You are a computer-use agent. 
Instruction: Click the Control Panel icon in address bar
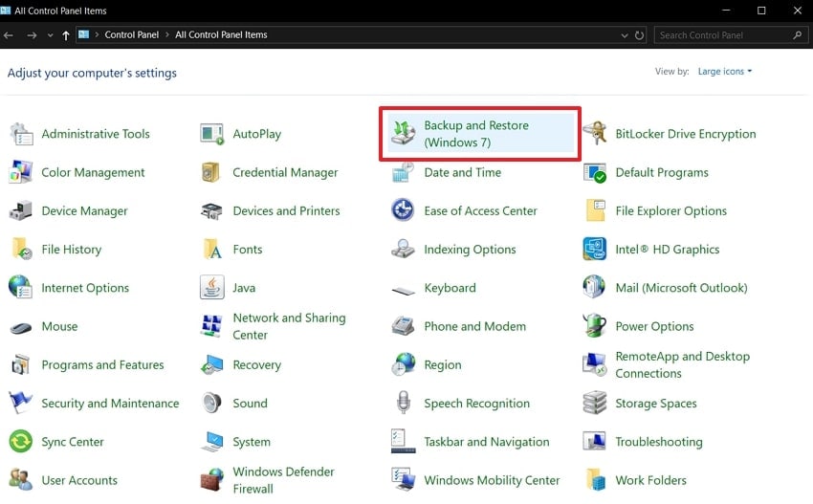coord(83,34)
